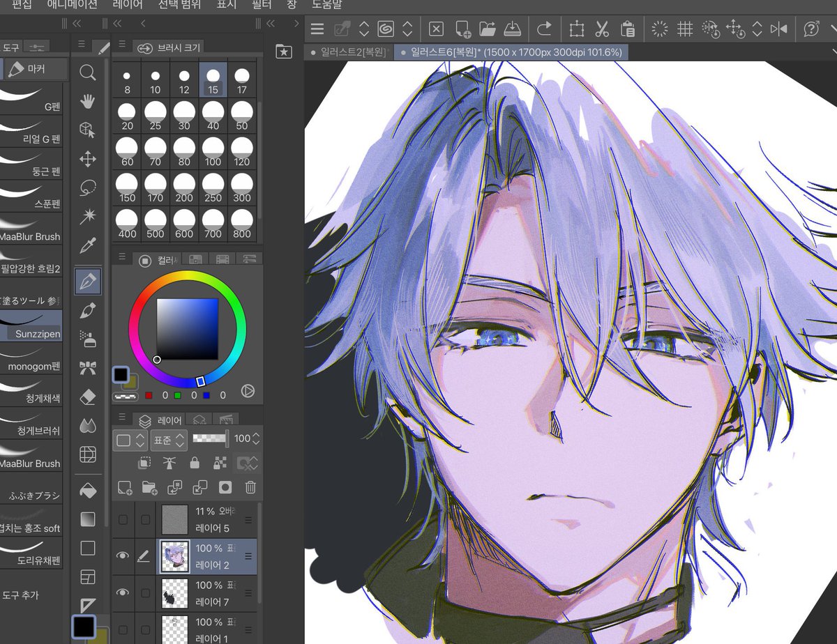Open the layer color square dropdown
The width and height of the screenshot is (837, 644).
pos(130,440)
